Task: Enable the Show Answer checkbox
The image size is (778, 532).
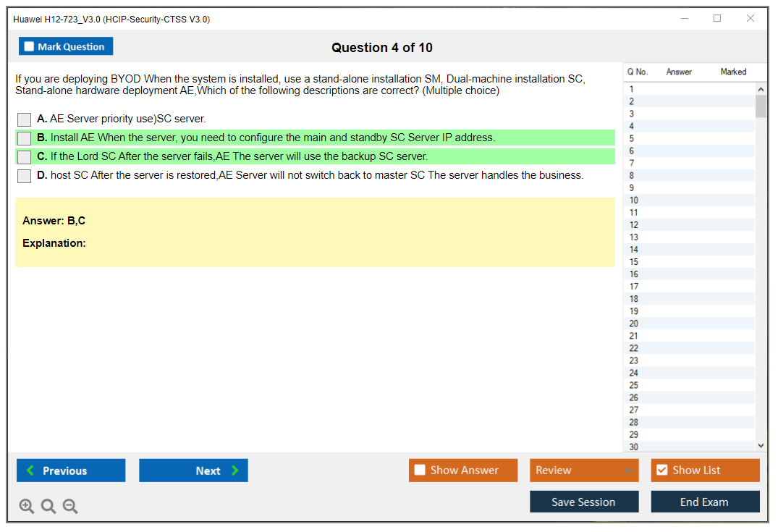Action: pos(420,470)
